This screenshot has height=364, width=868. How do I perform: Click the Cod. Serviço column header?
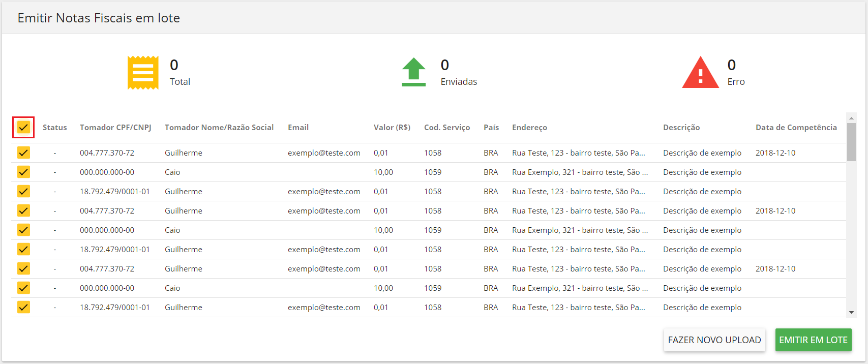[x=447, y=128]
